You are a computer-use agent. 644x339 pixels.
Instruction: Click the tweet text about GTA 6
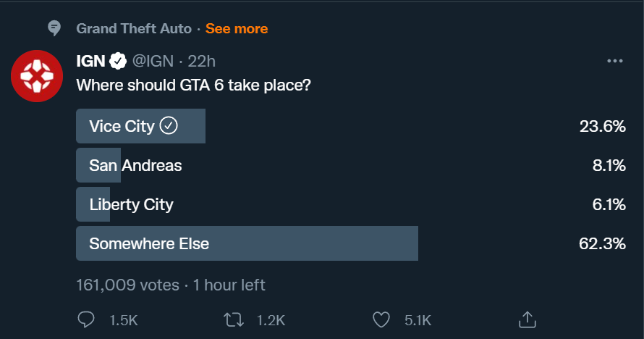point(193,85)
